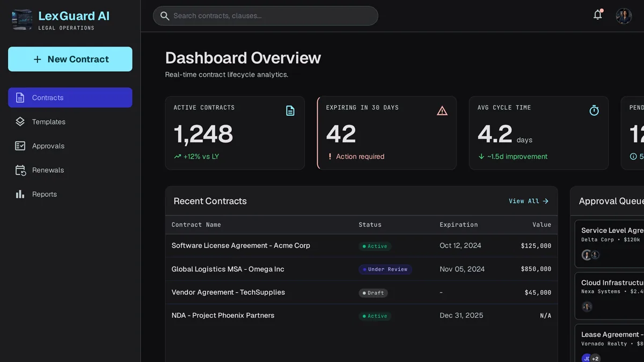Click expiration date Dec 31, 2025
The width and height of the screenshot is (644, 362).
click(462, 315)
